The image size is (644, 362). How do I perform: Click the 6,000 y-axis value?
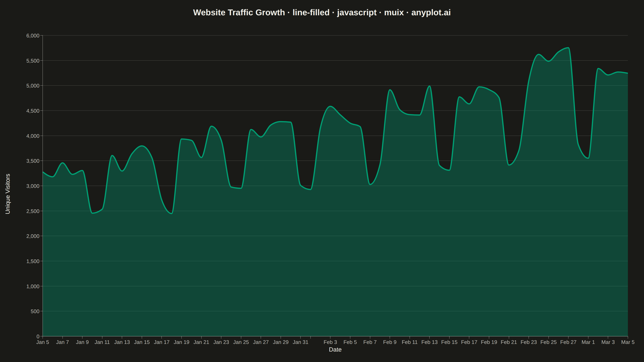[33, 36]
